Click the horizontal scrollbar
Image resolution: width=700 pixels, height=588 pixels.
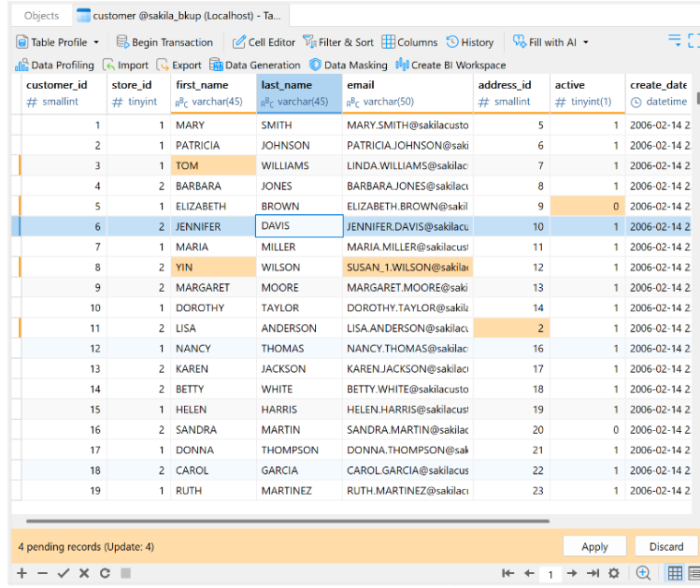[288, 521]
